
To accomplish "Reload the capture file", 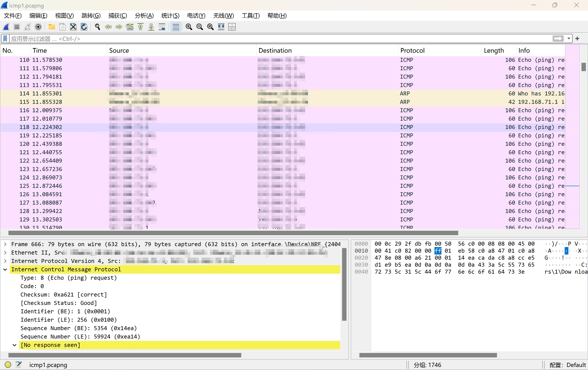I will point(84,27).
